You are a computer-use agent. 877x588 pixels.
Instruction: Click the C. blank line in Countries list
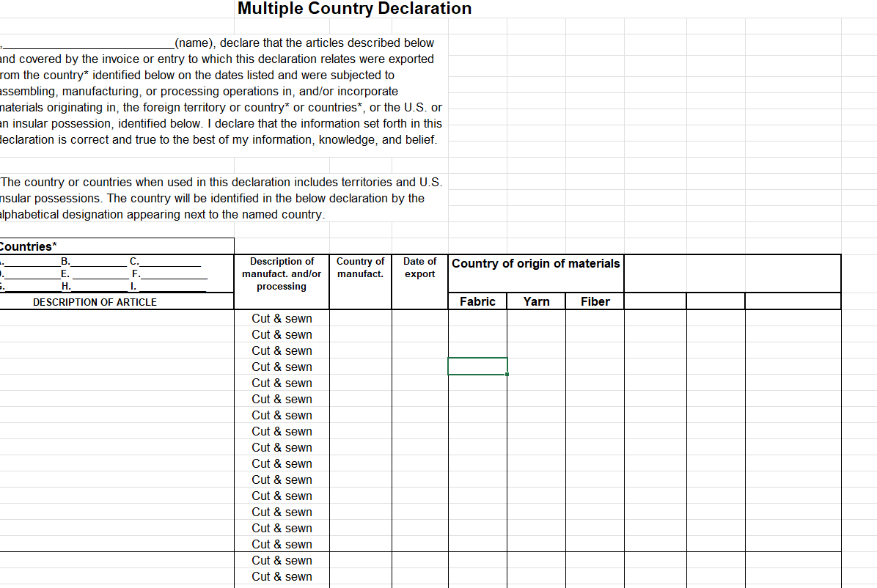click(165, 261)
